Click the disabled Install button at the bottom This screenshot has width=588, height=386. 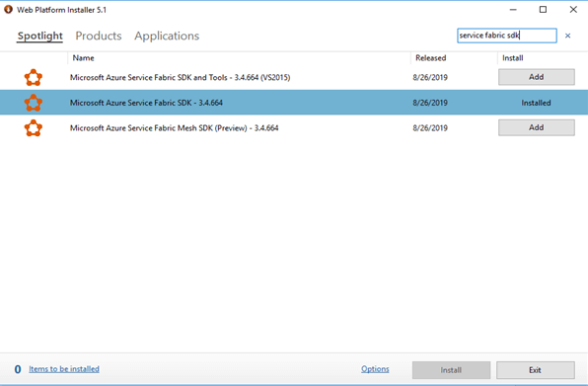(451, 370)
